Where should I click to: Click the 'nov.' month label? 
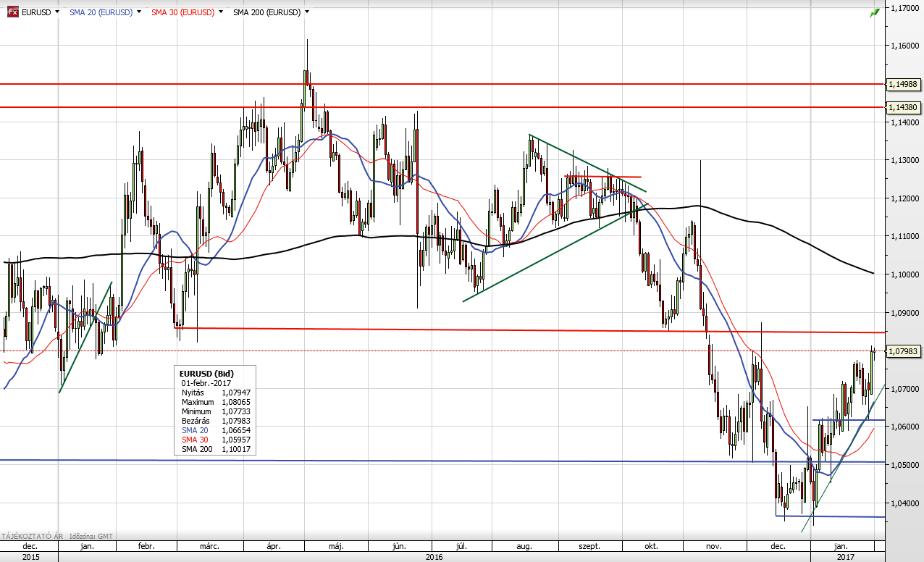point(714,546)
